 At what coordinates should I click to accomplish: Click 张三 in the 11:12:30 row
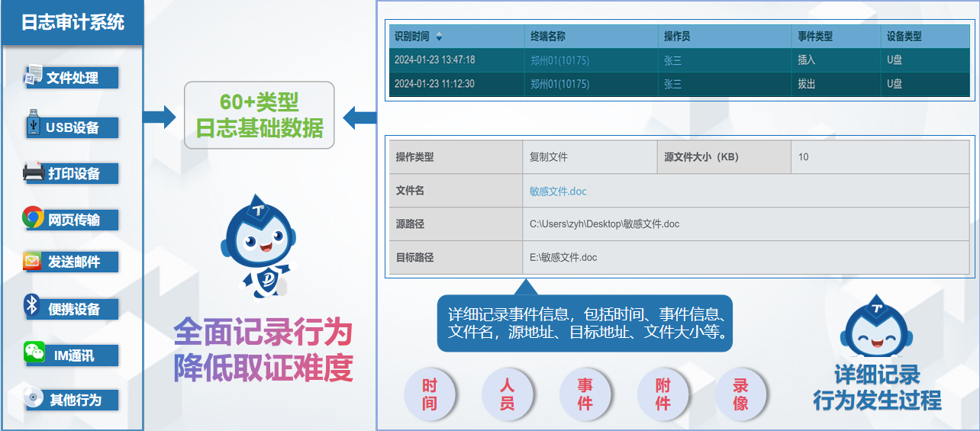click(x=672, y=84)
